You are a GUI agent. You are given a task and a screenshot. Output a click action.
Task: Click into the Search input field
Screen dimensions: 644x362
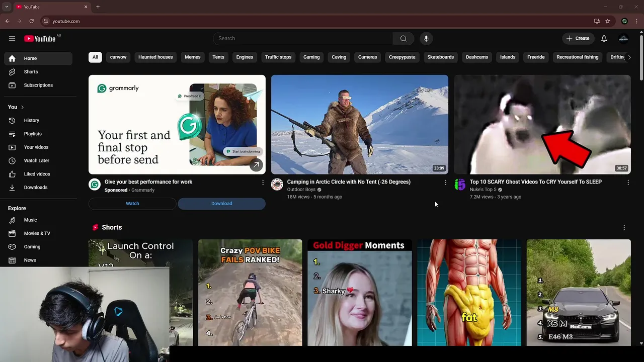tap(303, 38)
